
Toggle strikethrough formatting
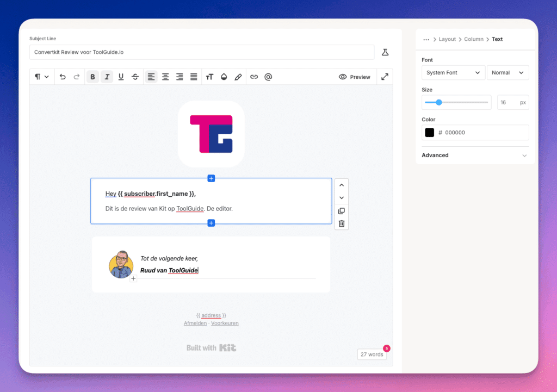click(135, 77)
